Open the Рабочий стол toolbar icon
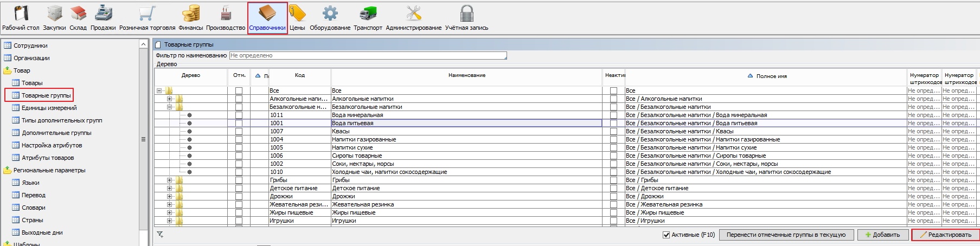This screenshot has width=980, height=246. point(21,14)
